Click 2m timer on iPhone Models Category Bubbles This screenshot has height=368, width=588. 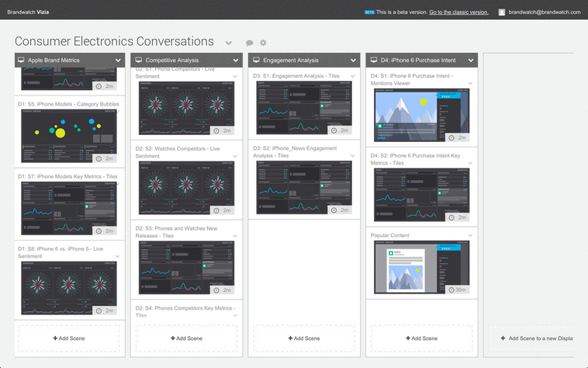point(105,158)
